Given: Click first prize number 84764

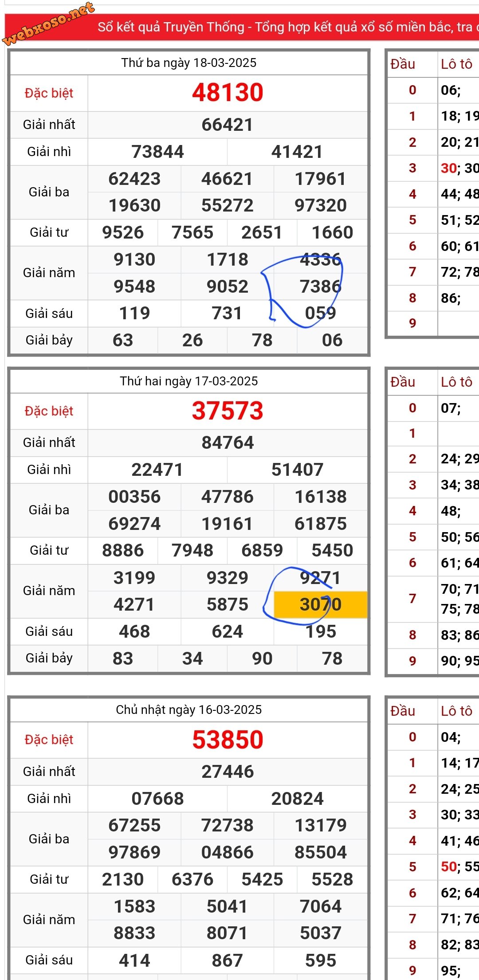Looking at the screenshot, I should tap(228, 443).
